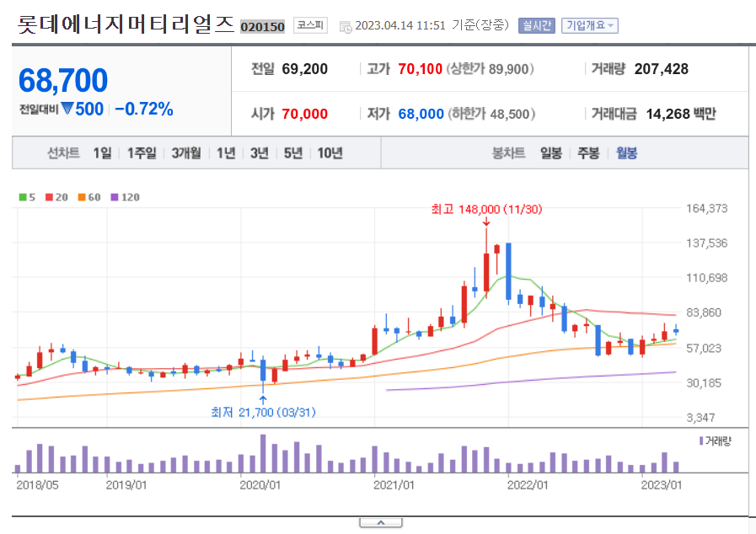Viewport: 756px width, 534px height.
Task: Click the 2018/05 x-axis label
Action: [x=37, y=485]
